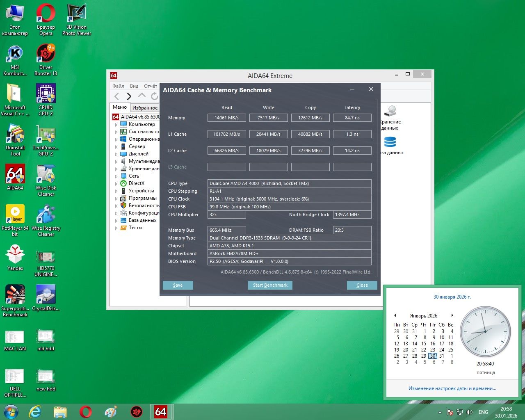Open Wise Disk Cleaner desktop icon

[46, 180]
